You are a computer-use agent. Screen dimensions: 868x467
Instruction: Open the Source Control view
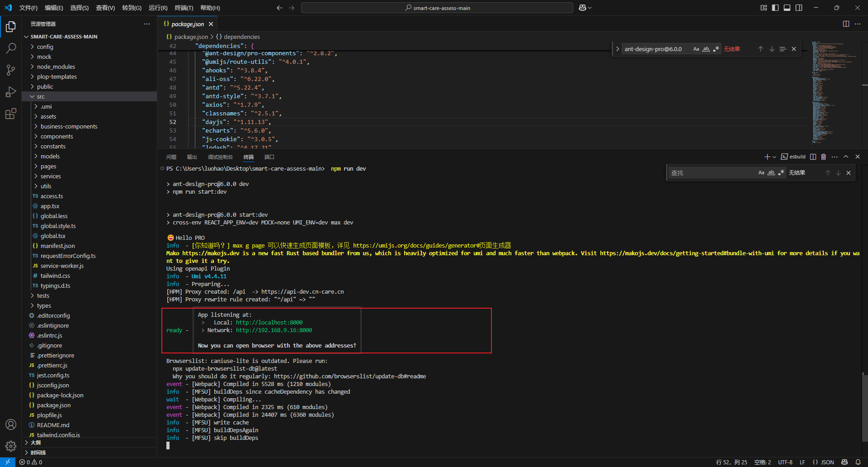click(x=11, y=70)
